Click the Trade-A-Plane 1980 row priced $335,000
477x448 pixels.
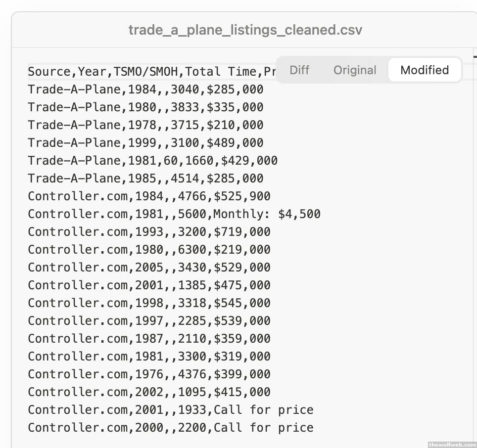click(x=145, y=107)
